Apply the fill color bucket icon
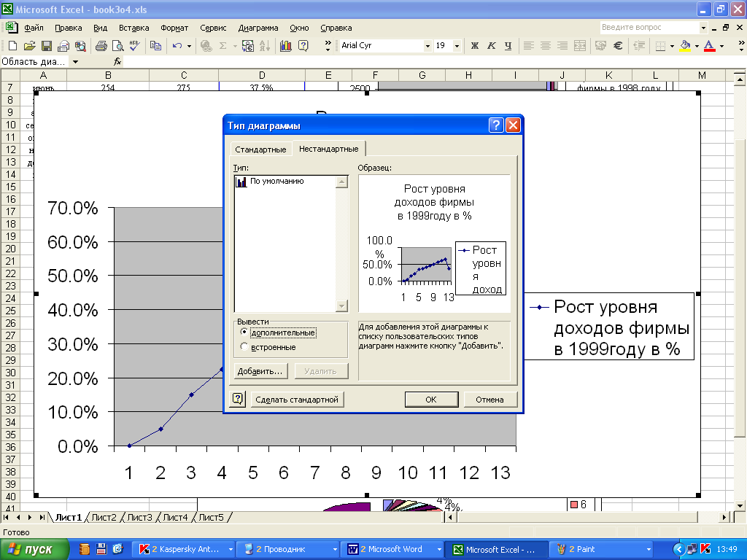Image resolution: width=747 pixels, height=560 pixels. coord(686,46)
